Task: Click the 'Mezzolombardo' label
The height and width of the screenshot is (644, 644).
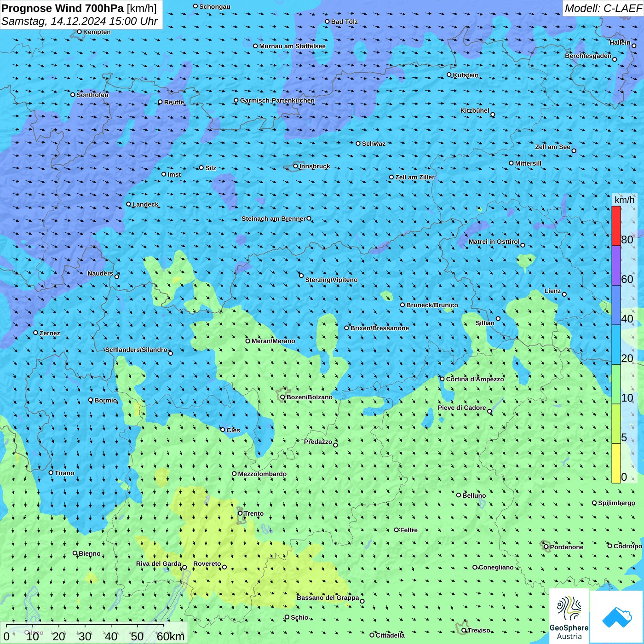Action: pyautogui.click(x=262, y=474)
